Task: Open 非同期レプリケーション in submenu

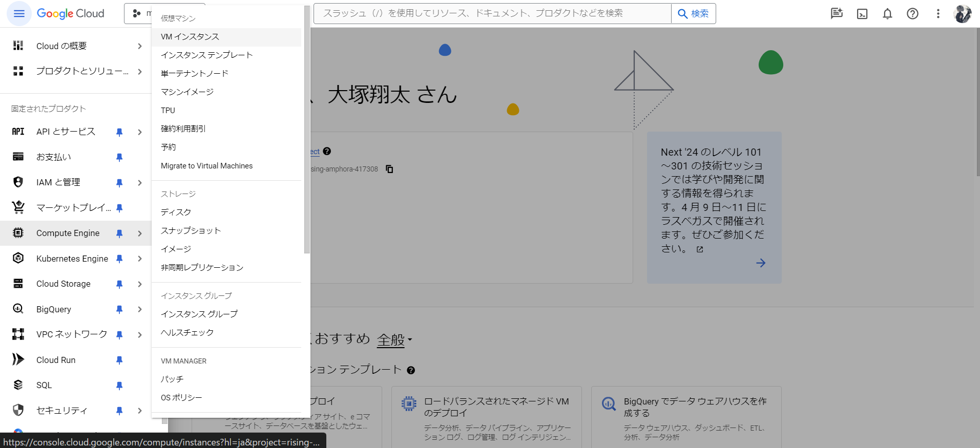Action: [x=226, y=268]
